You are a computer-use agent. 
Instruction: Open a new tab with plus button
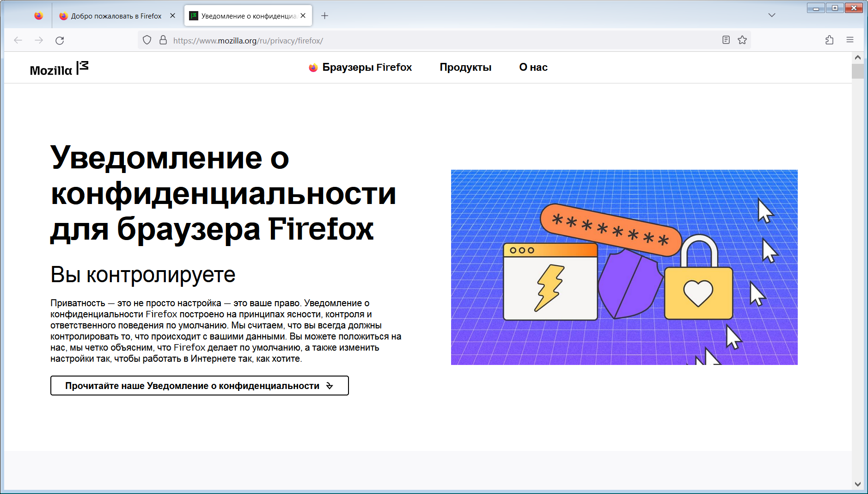[325, 16]
